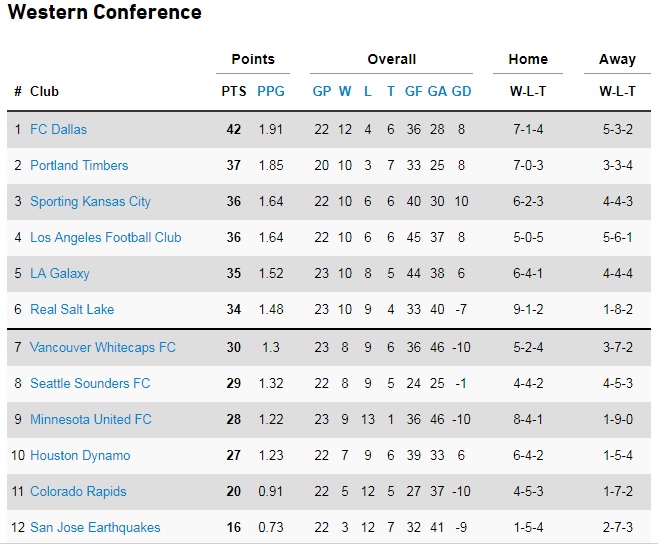The width and height of the screenshot is (658, 544).
Task: Select Los Angeles Football Club link
Action: click(x=105, y=237)
